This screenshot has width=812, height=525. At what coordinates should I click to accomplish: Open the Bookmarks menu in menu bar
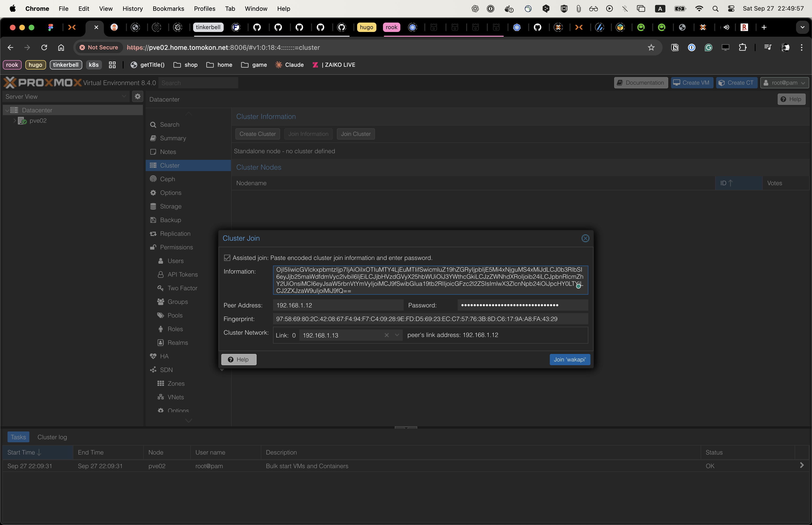168,8
